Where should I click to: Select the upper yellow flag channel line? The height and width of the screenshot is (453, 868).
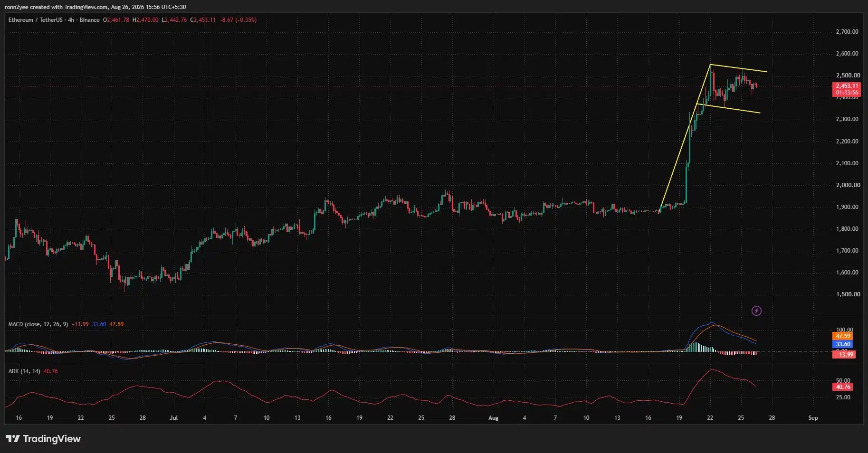click(739, 68)
